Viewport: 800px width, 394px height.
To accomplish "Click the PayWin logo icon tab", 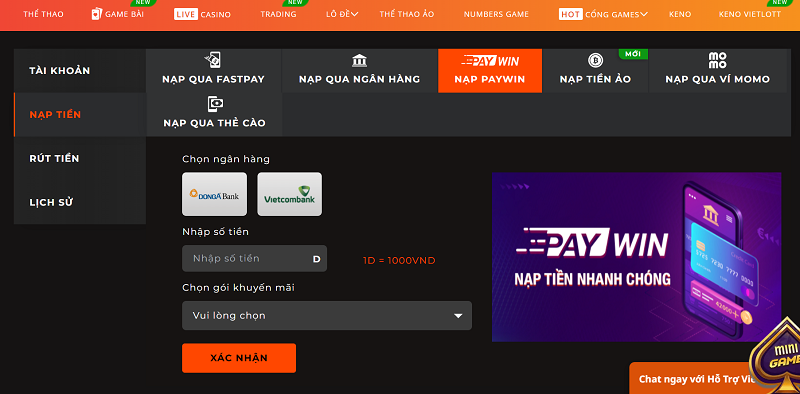I will (x=490, y=61).
